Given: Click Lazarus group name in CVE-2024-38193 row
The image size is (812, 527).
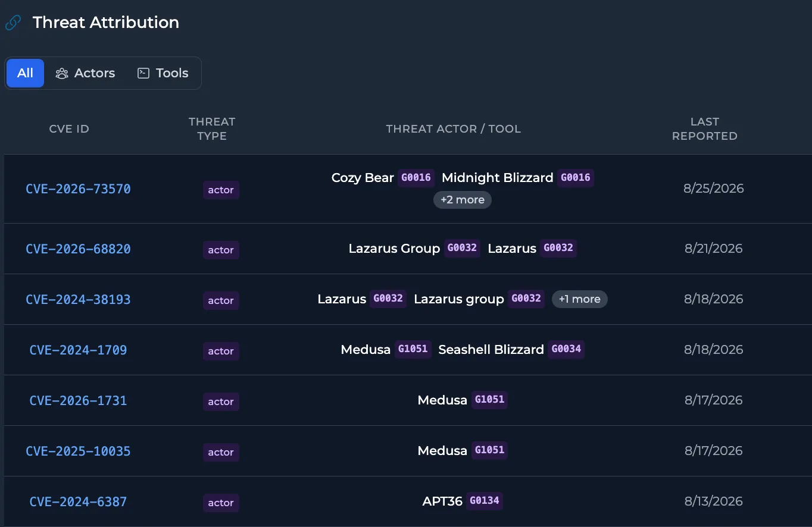Looking at the screenshot, I should click(459, 299).
